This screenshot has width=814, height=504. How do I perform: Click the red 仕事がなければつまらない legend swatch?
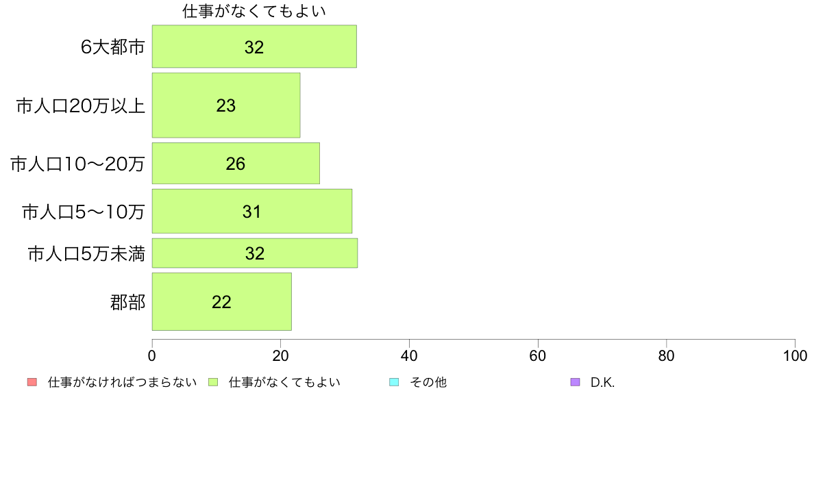tap(32, 382)
